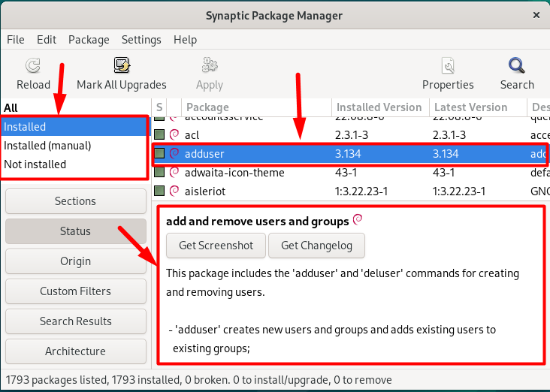
Task: Click the Architecture filter button
Action: point(76,351)
